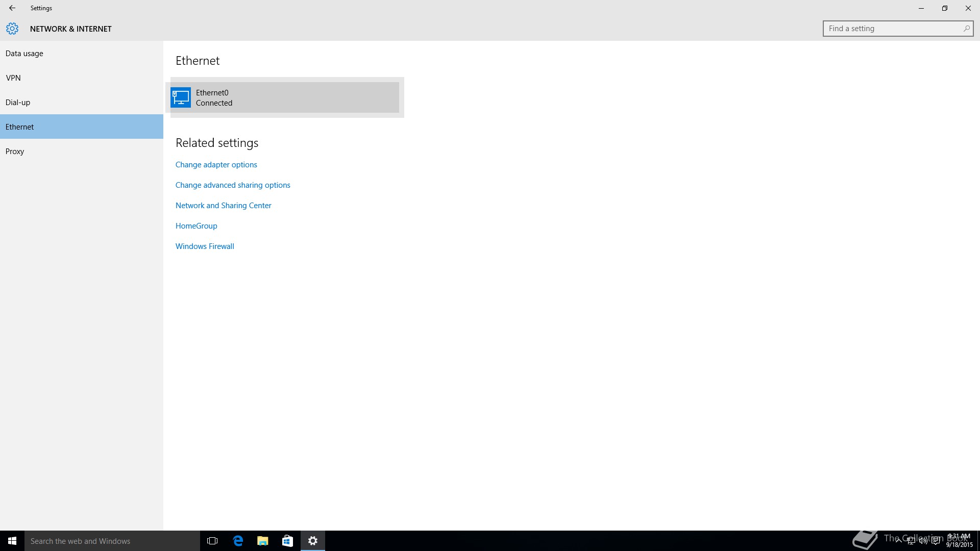Click the Ethernet0 monitor icon
The width and height of the screenshot is (980, 551).
coord(181,97)
